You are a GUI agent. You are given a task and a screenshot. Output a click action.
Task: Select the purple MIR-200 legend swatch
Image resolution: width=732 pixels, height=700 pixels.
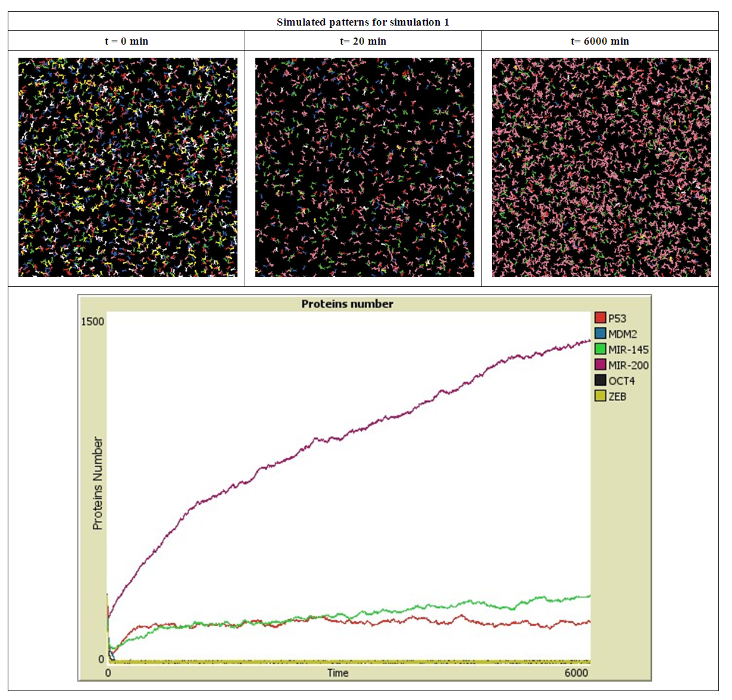(600, 364)
